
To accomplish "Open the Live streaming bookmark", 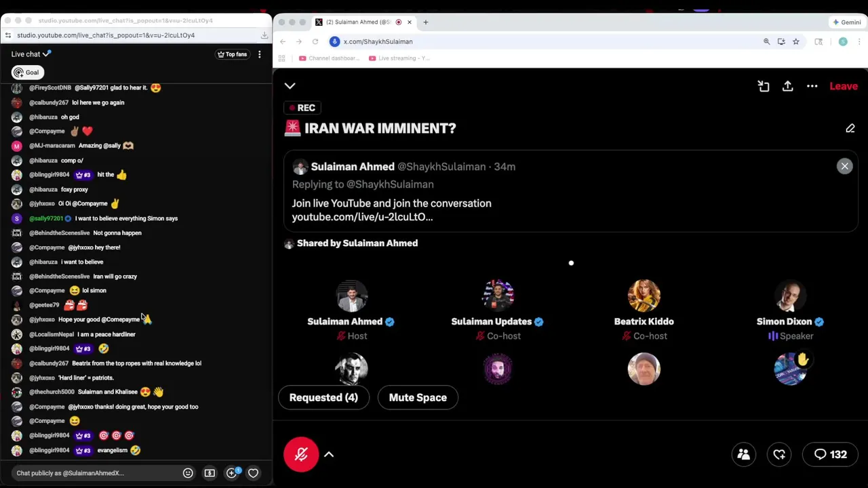I will point(399,58).
